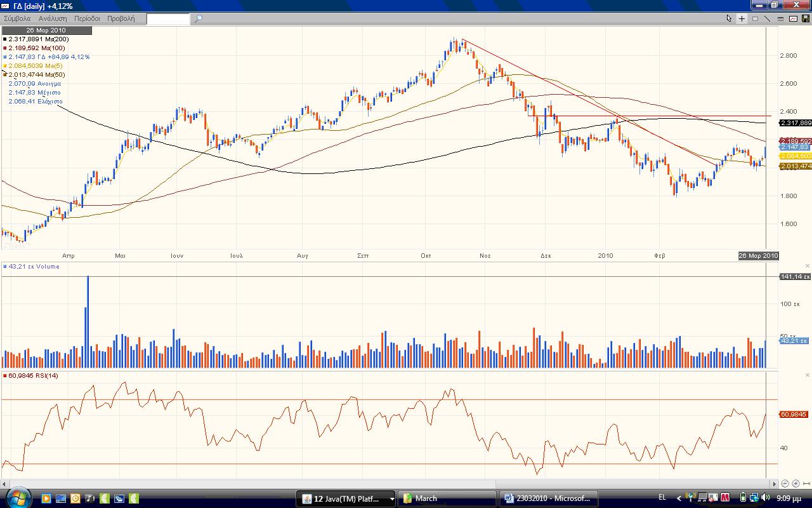Click the magnifier search icon
The image size is (812, 508).
tap(198, 18)
